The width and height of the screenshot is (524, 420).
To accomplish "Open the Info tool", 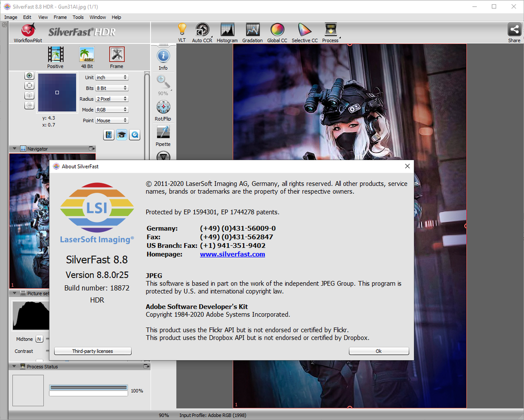I will pos(163,59).
